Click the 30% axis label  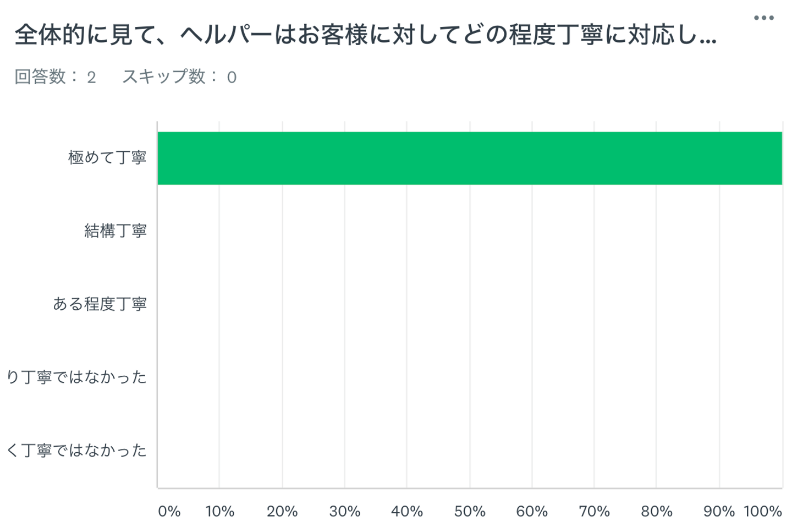[345, 512]
